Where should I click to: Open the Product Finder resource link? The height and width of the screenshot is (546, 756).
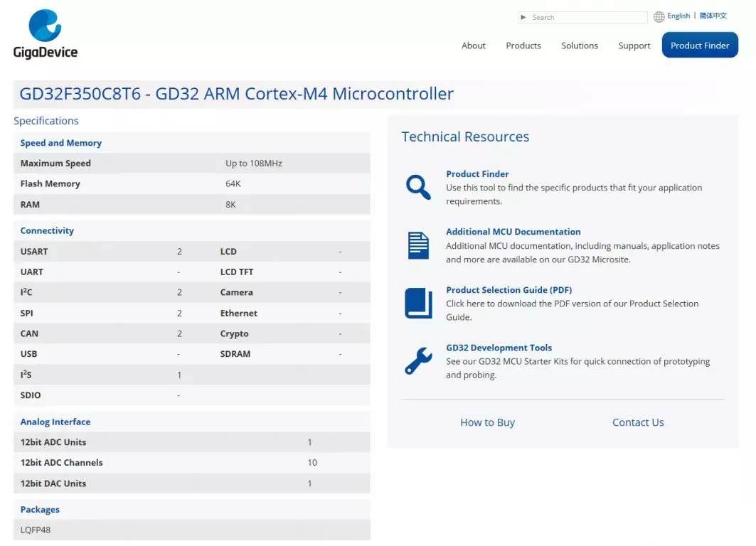click(477, 174)
